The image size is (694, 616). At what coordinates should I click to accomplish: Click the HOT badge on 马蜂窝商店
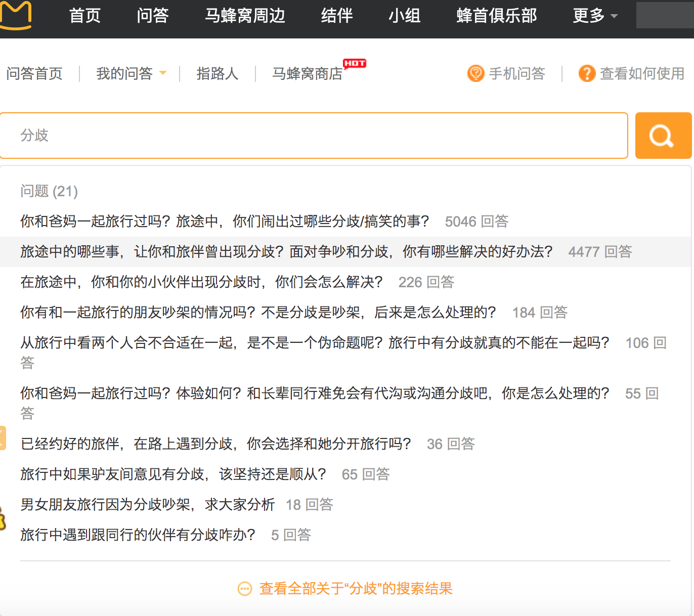coord(355,63)
